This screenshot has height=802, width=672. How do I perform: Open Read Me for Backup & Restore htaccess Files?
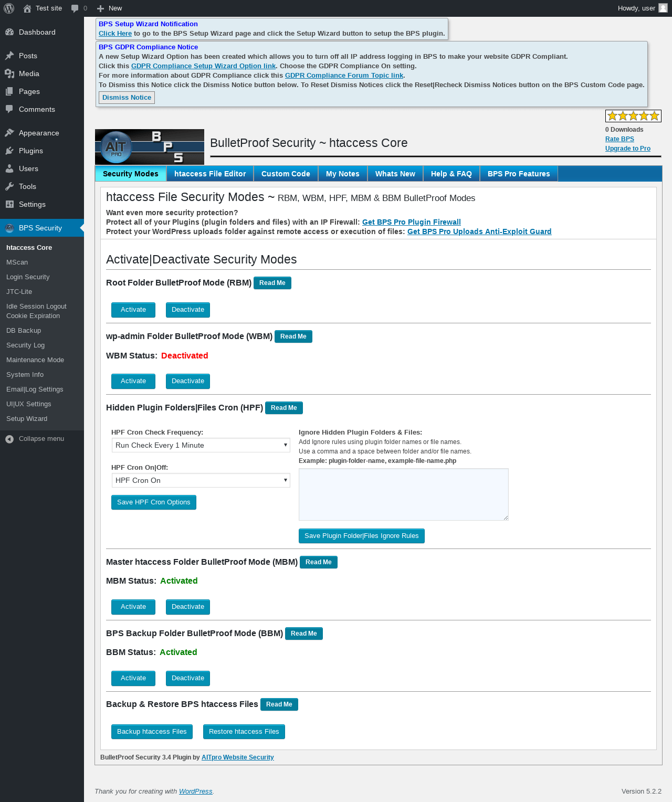tap(279, 704)
